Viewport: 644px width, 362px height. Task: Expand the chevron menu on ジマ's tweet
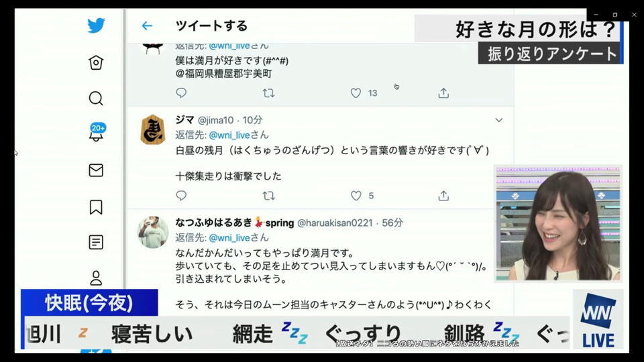(x=498, y=120)
